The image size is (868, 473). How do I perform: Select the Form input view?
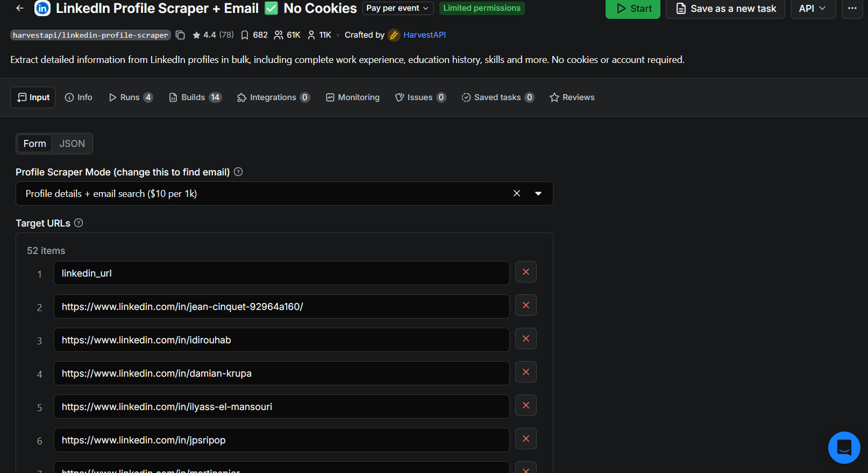pyautogui.click(x=35, y=144)
